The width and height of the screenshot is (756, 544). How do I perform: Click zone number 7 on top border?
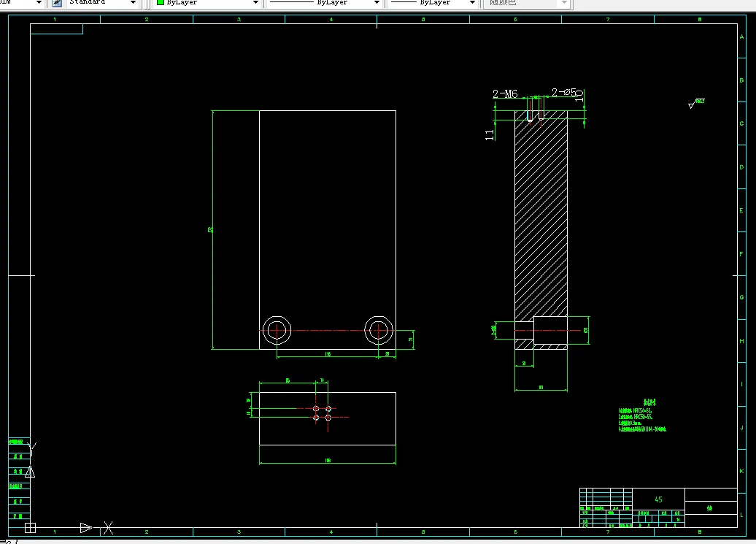(607, 19)
